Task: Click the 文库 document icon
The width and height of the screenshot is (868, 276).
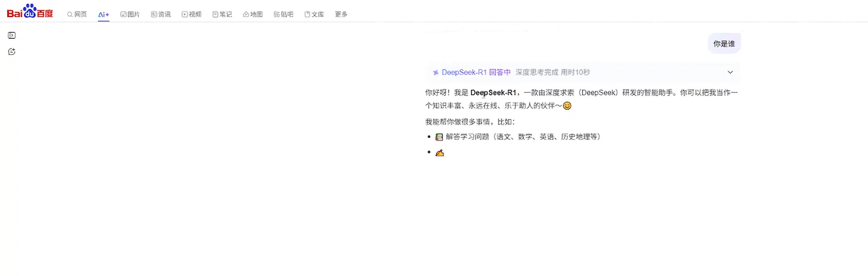Action: click(x=307, y=14)
